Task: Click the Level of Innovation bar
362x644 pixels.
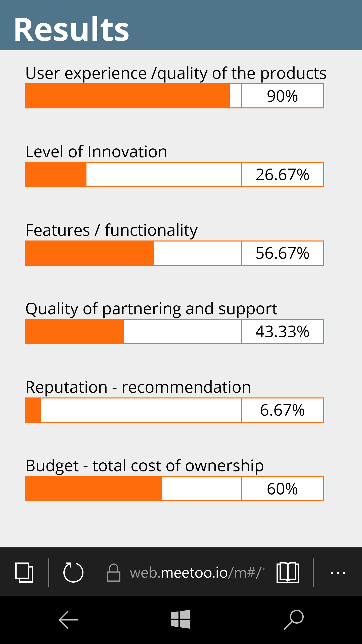Action: click(133, 175)
